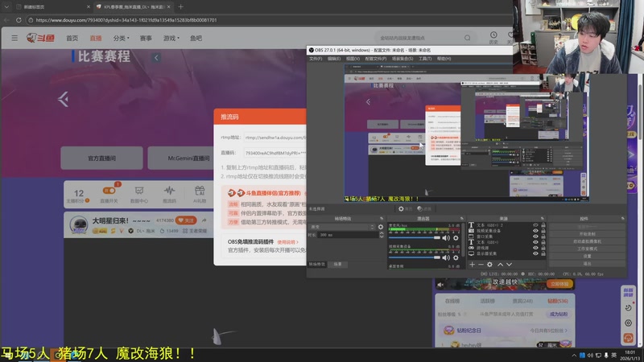
Task: Open OBS transition properties gear
Action: tap(381, 227)
